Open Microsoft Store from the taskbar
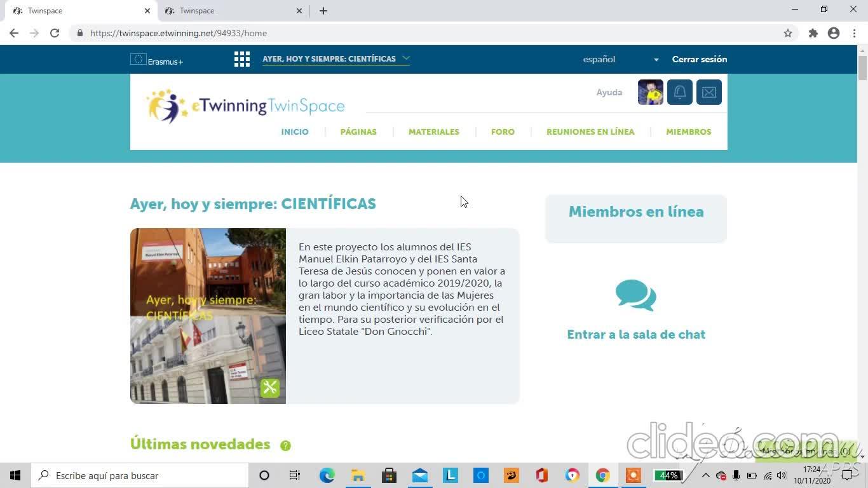This screenshot has height=488, width=868. pos(389,475)
